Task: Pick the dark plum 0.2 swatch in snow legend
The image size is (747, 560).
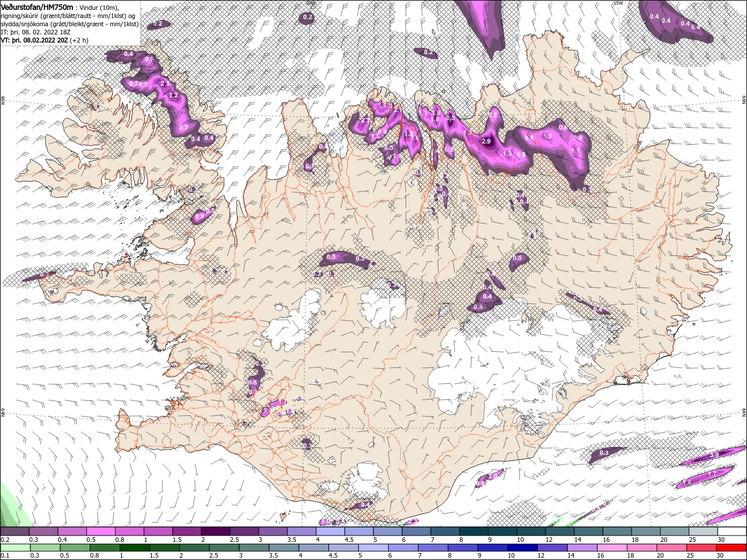Action: coord(15,531)
